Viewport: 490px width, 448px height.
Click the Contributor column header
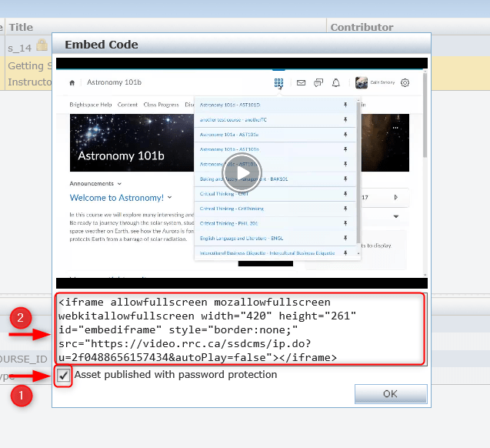362,27
